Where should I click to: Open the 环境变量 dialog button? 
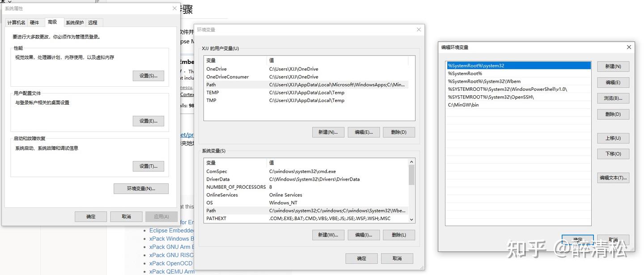(x=141, y=188)
